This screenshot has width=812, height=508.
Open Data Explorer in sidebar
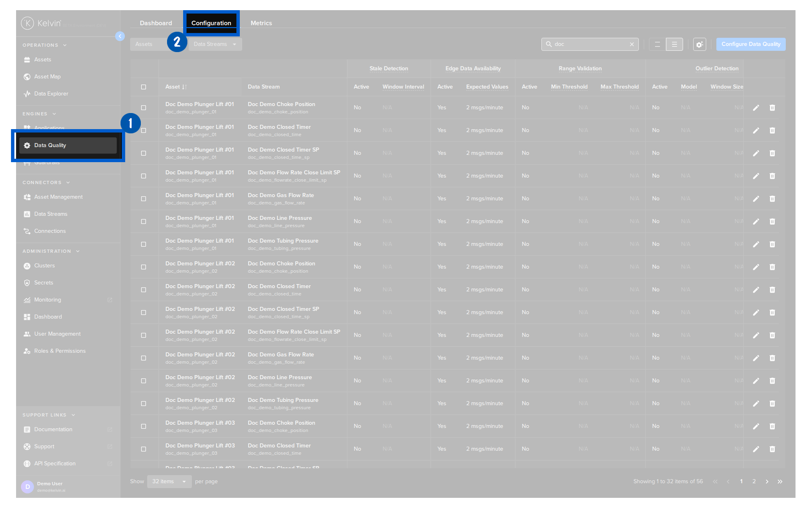coord(51,94)
